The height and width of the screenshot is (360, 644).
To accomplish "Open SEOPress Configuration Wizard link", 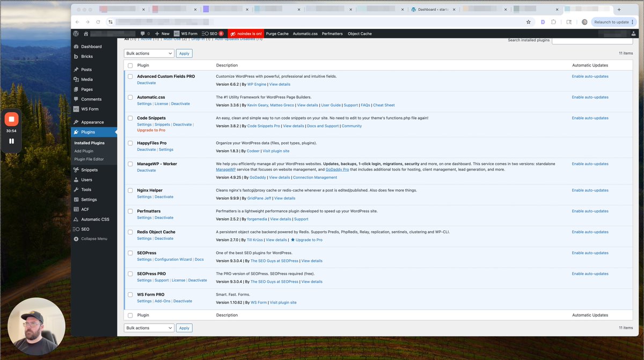I will (x=173, y=260).
